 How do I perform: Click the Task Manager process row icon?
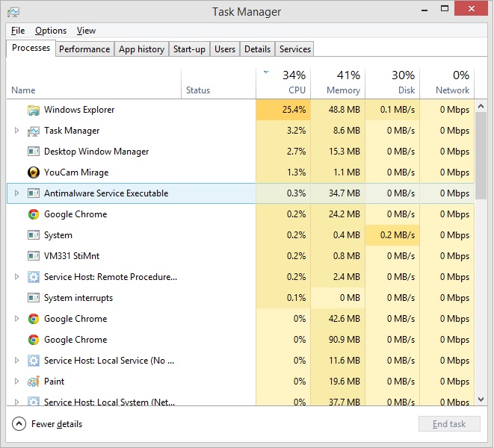(x=34, y=131)
